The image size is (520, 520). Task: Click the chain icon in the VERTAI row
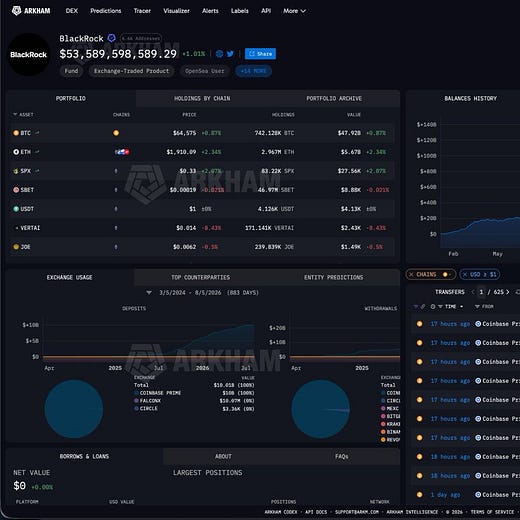tap(116, 228)
